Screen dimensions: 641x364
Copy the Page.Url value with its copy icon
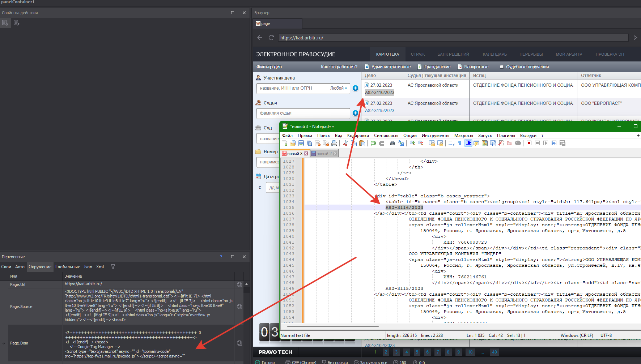[239, 284]
